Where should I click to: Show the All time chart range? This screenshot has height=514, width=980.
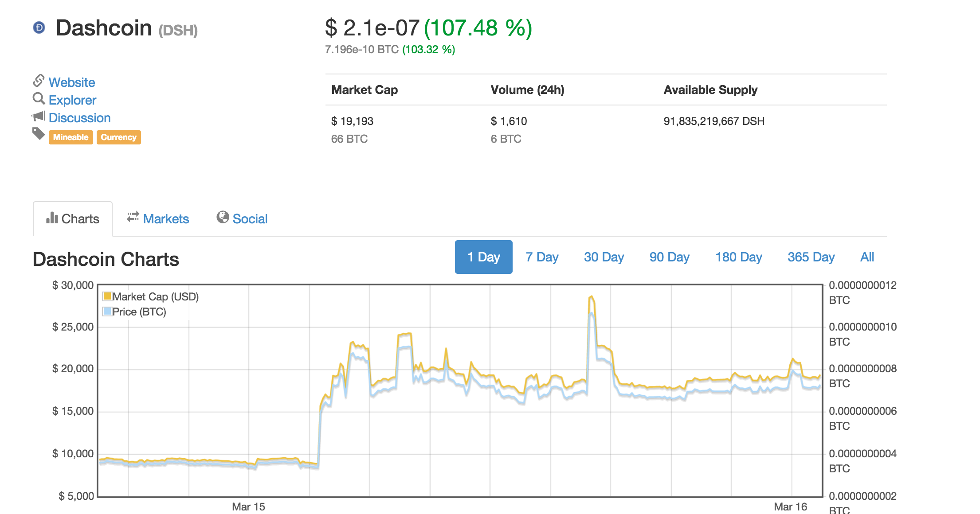coord(867,257)
